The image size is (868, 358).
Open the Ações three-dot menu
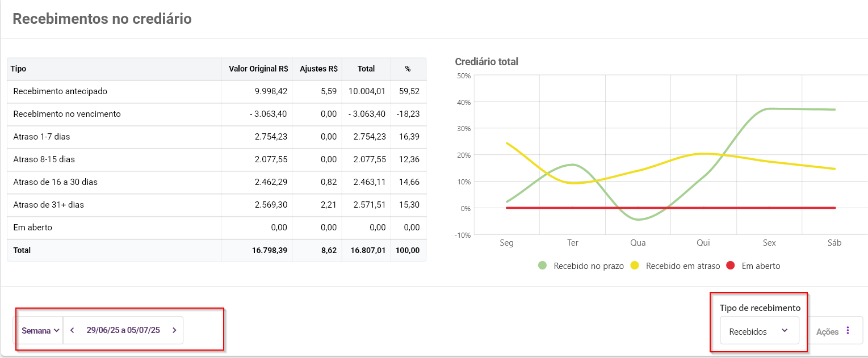point(848,331)
